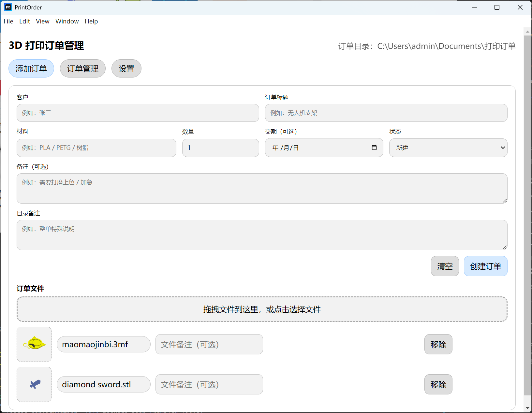This screenshot has width=532, height=413.
Task: Click the 创建订单 button
Action: point(485,266)
